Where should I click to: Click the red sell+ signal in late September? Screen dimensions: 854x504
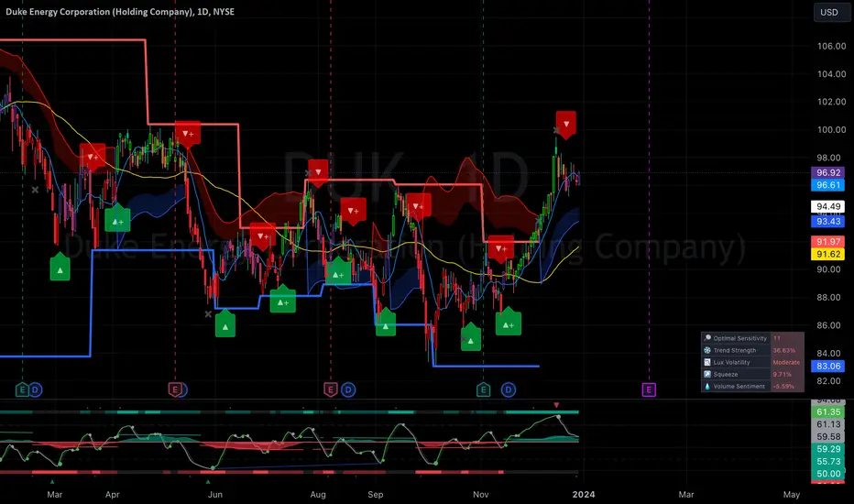(418, 206)
